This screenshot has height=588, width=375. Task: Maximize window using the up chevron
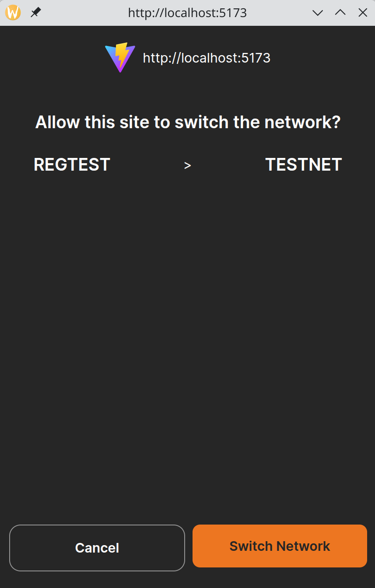pyautogui.click(x=340, y=13)
